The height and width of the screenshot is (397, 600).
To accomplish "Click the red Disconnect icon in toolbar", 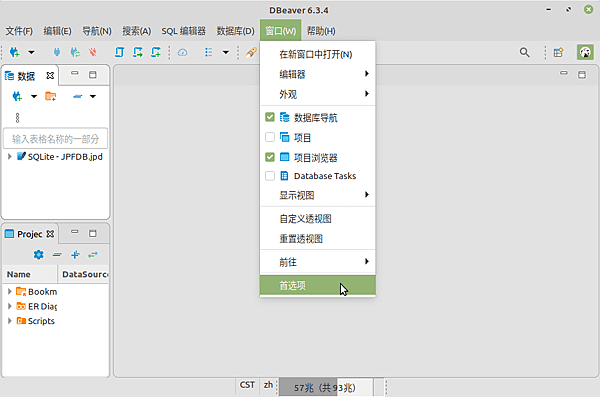I will pos(93,52).
